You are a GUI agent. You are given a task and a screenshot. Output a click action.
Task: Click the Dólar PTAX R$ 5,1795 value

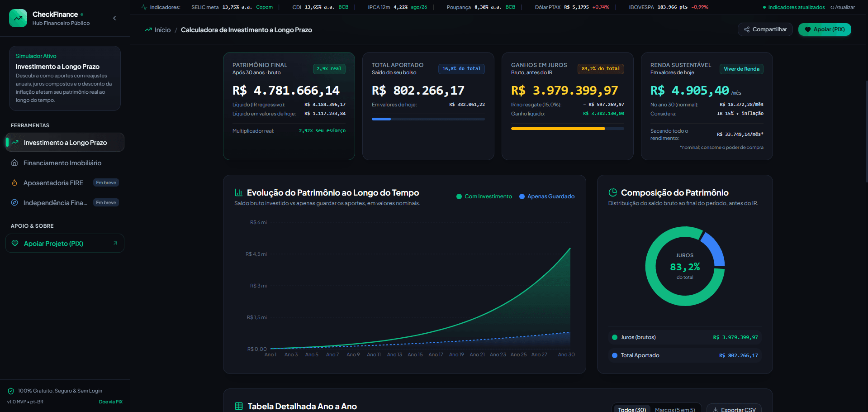coord(576,7)
